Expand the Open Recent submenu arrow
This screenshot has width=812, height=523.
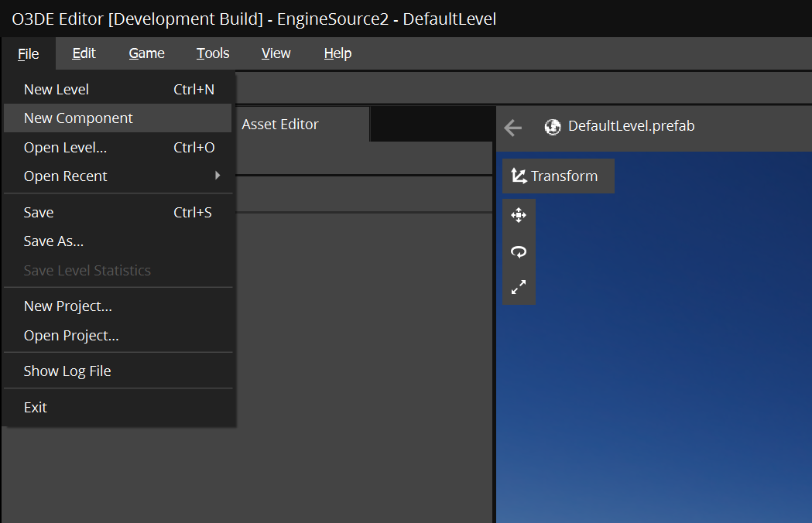pyautogui.click(x=218, y=176)
